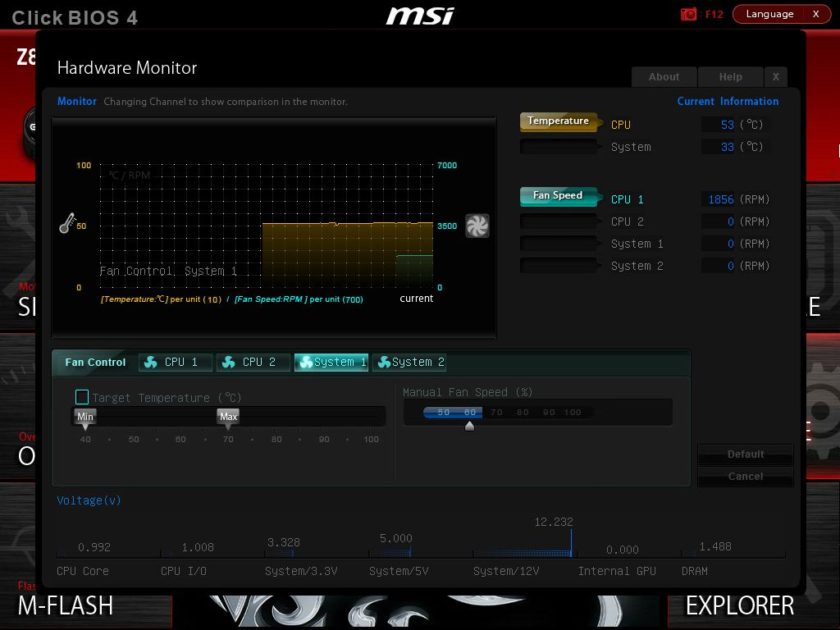Click the 'current' label under the graph
840x630 pixels.
416,299
